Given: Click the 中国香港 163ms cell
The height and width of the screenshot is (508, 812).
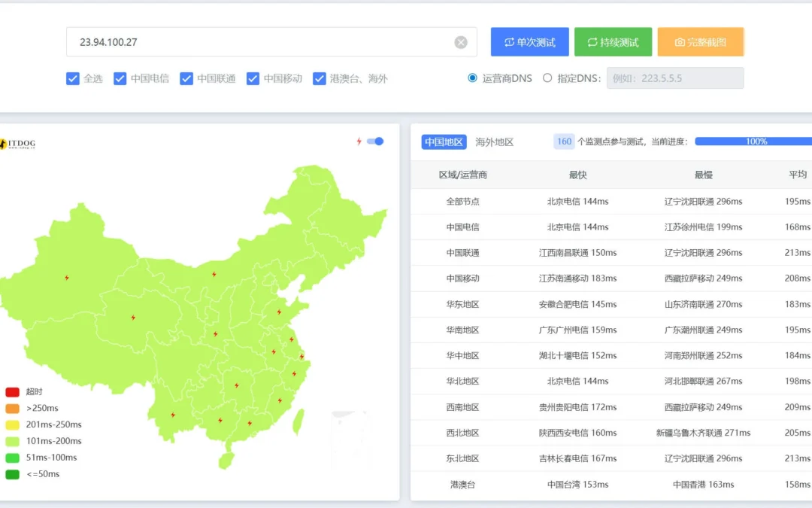Looking at the screenshot, I should click(x=703, y=485).
